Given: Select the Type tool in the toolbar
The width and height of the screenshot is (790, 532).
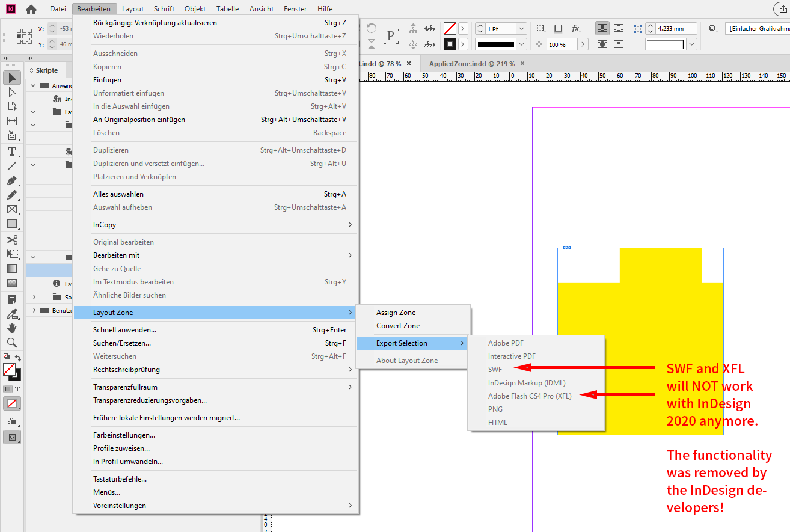Looking at the screenshot, I should pos(11,151).
